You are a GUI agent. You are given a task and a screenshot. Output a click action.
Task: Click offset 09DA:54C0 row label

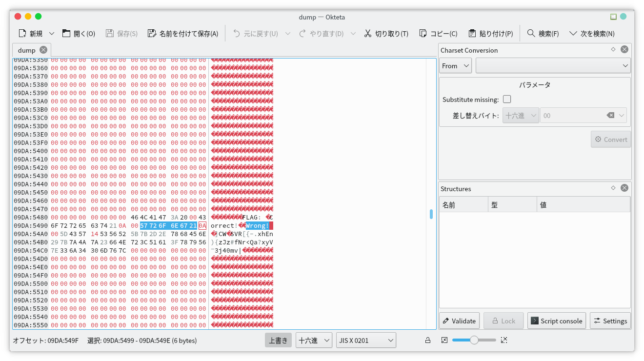click(x=30, y=250)
